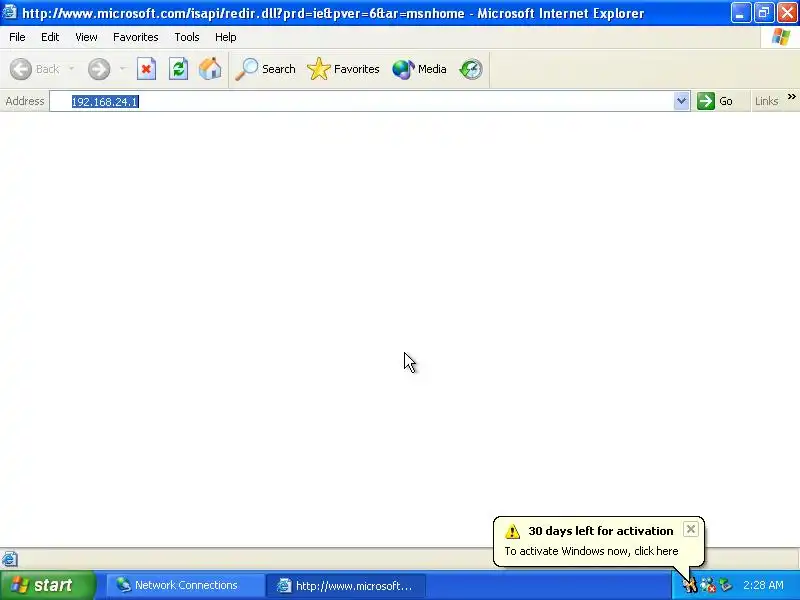Open the Search pane
This screenshot has width=800, height=600.
[x=265, y=69]
